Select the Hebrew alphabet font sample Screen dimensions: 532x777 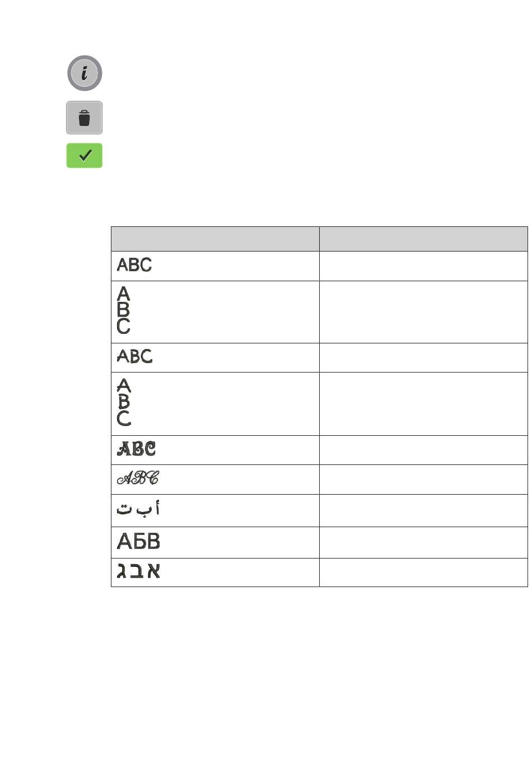(138, 571)
